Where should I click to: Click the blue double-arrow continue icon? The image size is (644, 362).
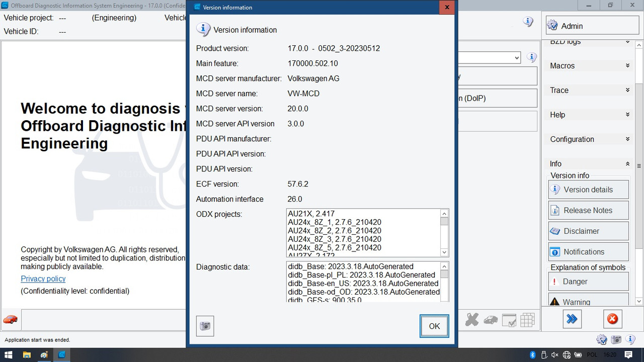coord(572,319)
